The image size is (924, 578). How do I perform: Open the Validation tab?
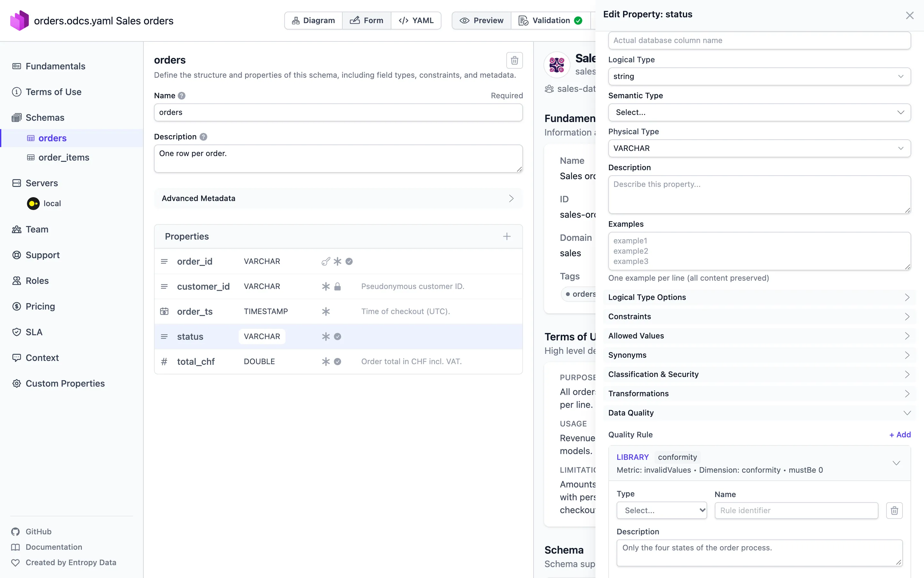coord(550,21)
